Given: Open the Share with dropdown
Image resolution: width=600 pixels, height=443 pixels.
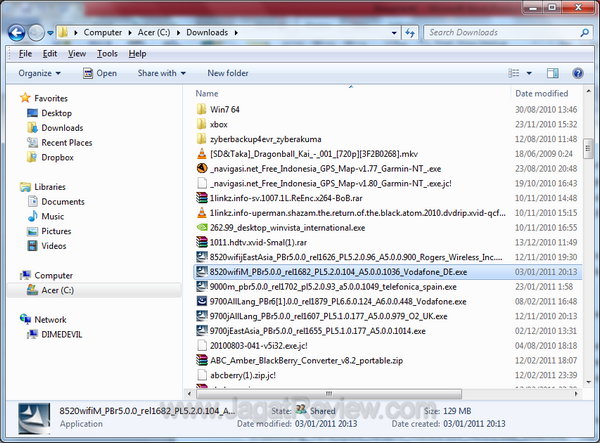Looking at the screenshot, I should pos(161,73).
